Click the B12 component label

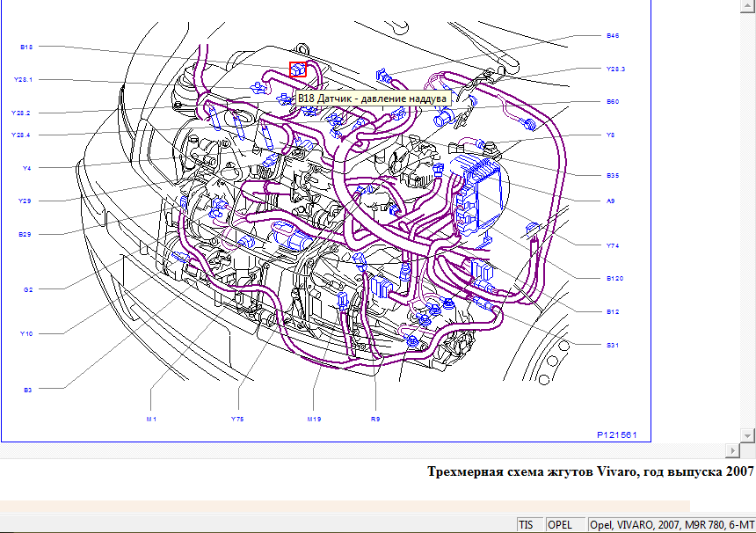pos(613,311)
